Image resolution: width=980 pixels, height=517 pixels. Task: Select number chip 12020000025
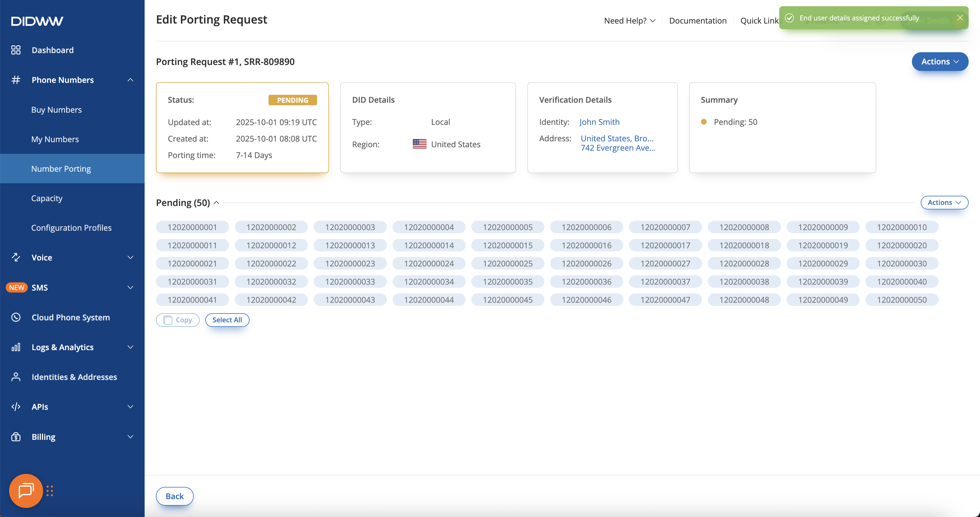(508, 263)
